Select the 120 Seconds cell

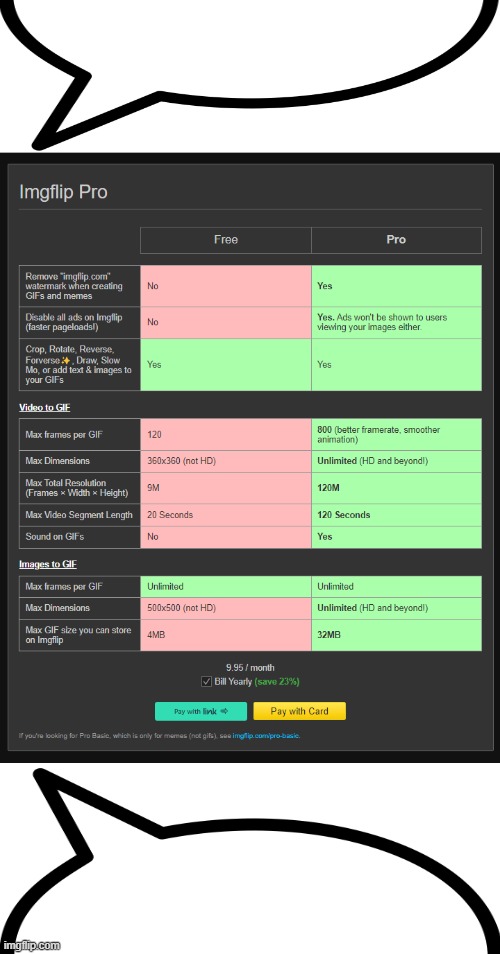pyautogui.click(x=396, y=515)
